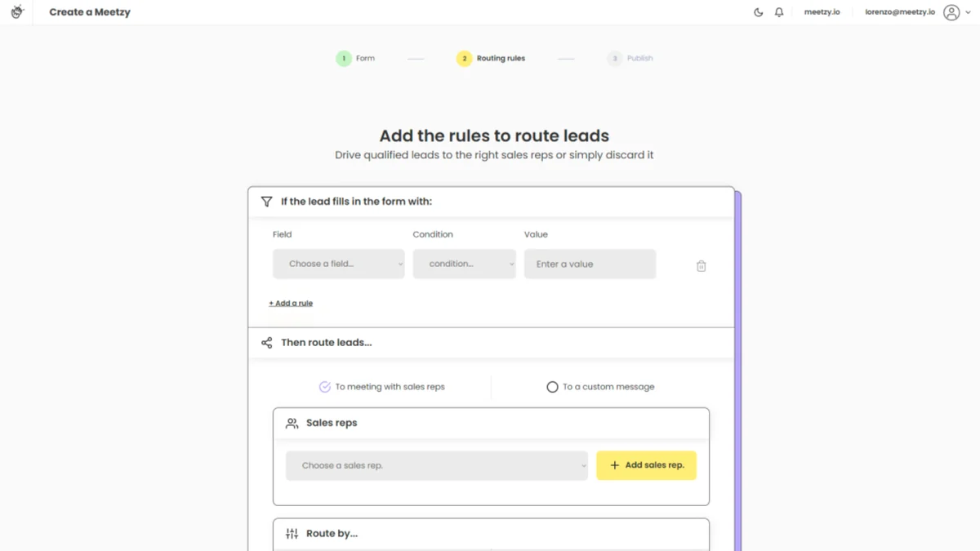This screenshot has height=551, width=980.
Task: Open the Choose a field dropdown
Action: pyautogui.click(x=339, y=264)
